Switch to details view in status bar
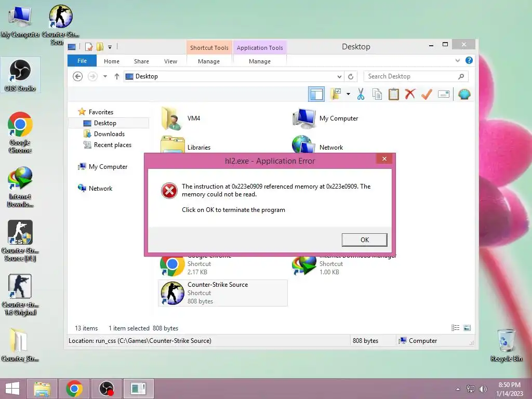The width and height of the screenshot is (532, 399). (455, 328)
